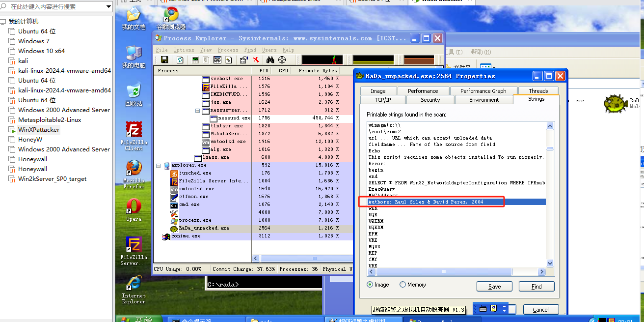
Task: Click the strings list scroll-up arrow
Action: (x=550, y=126)
